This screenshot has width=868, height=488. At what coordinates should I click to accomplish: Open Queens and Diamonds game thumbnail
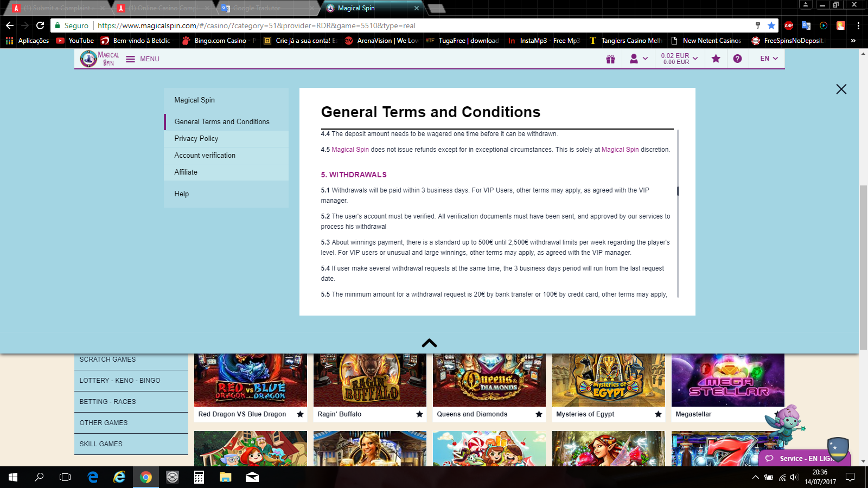point(489,380)
